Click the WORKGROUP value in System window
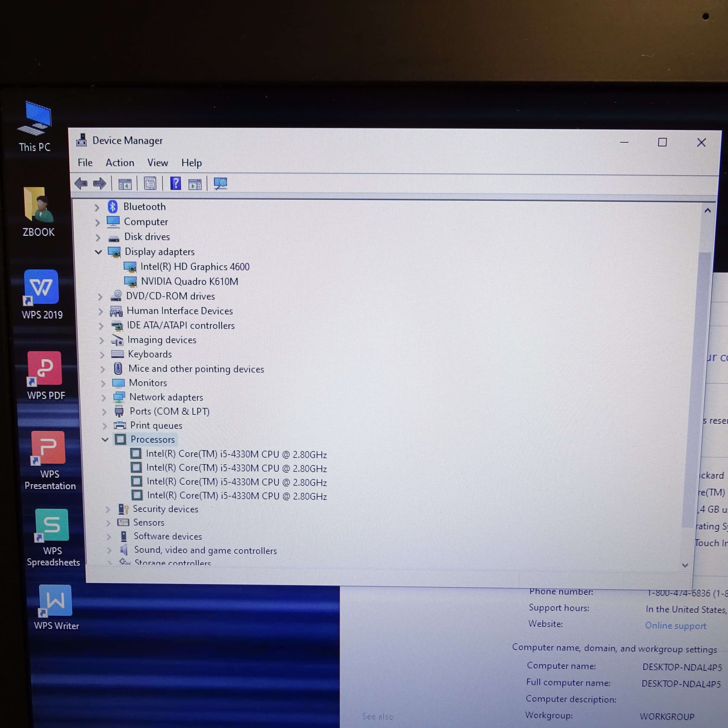 point(667,717)
